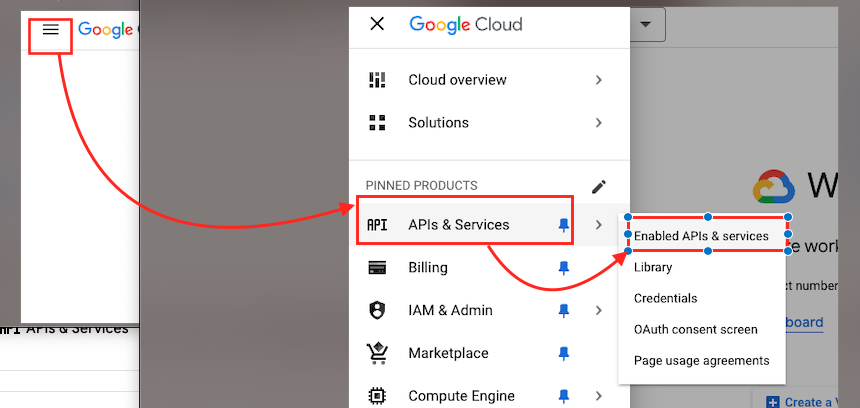Expand the Compute Engine submenu chevron
Image resolution: width=860 pixels, height=408 pixels.
(x=599, y=395)
